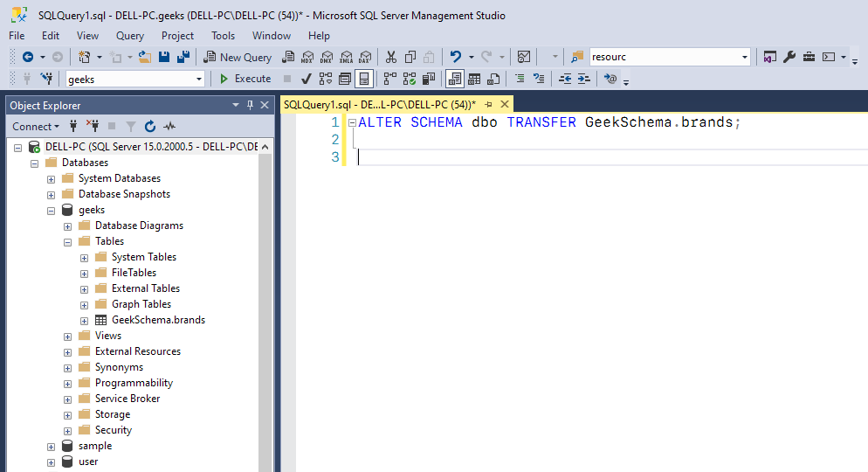This screenshot has height=472, width=868.
Task: Click the Filter icon in Object Explorer
Action: [x=131, y=127]
